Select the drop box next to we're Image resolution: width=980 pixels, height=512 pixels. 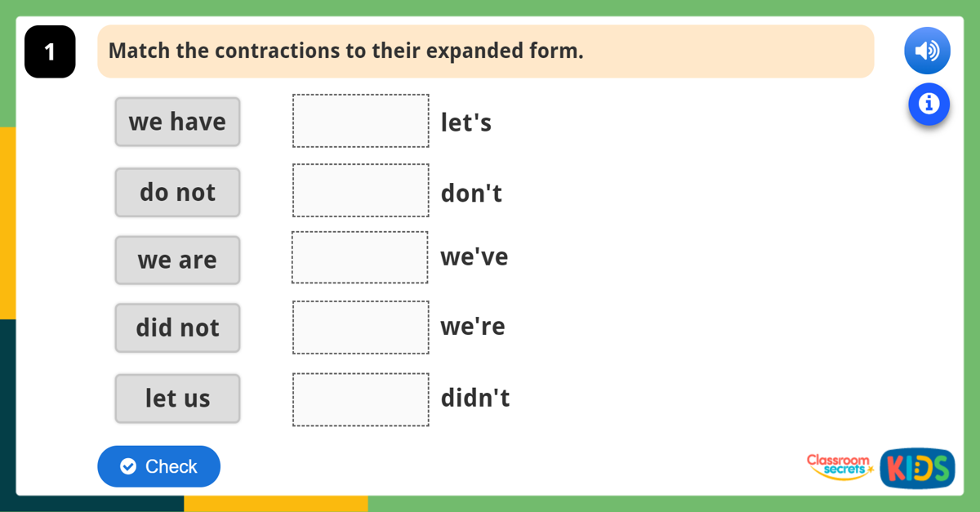(x=361, y=327)
